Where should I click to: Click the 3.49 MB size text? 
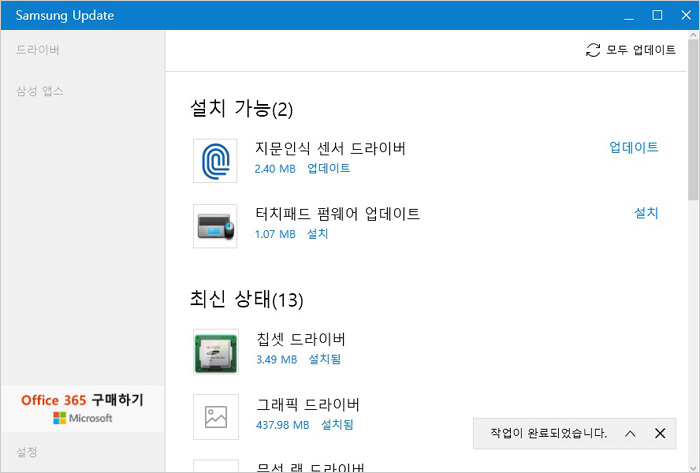coord(277,359)
